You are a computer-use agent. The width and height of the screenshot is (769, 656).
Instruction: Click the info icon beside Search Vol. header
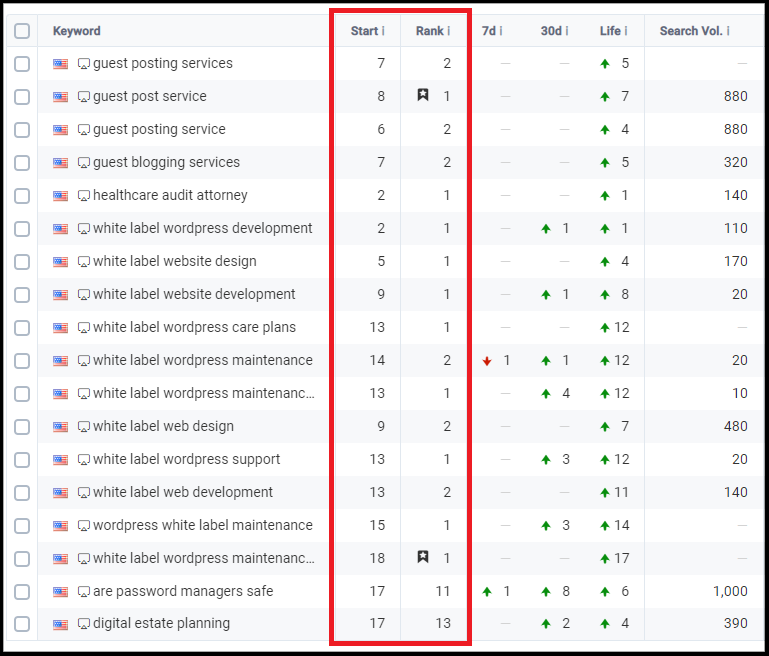click(x=728, y=31)
